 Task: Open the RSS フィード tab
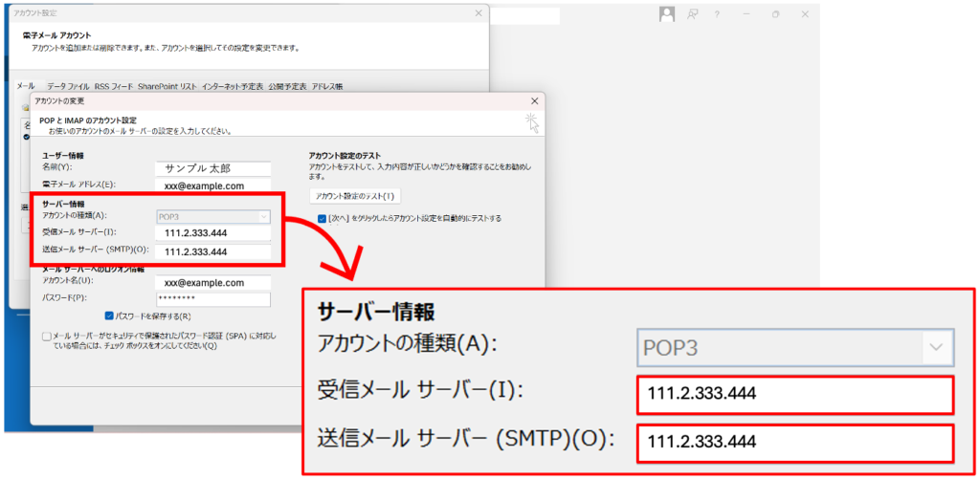114,86
